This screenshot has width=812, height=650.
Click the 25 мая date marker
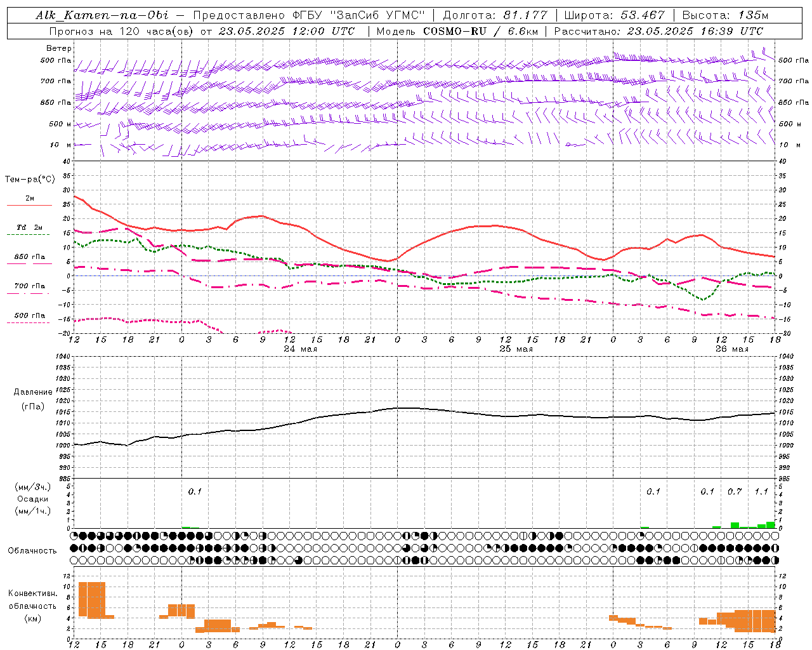(x=516, y=349)
